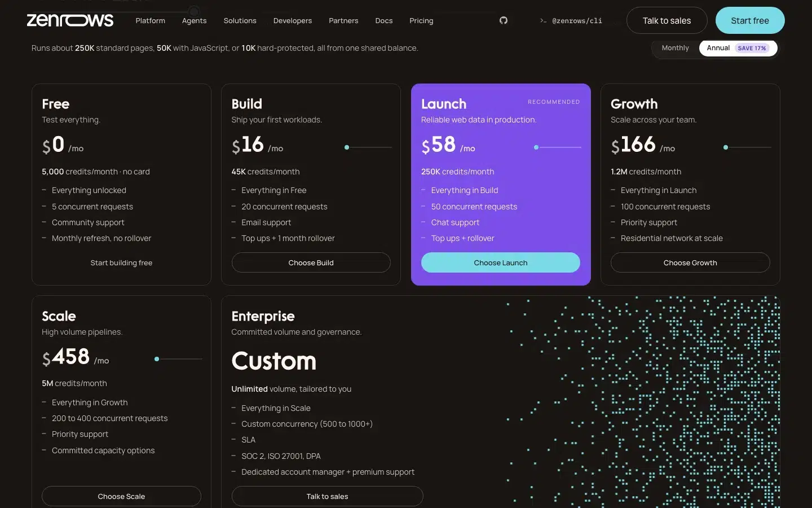Click '5,000 credits/month · no card'
812x508 pixels.
tap(96, 172)
